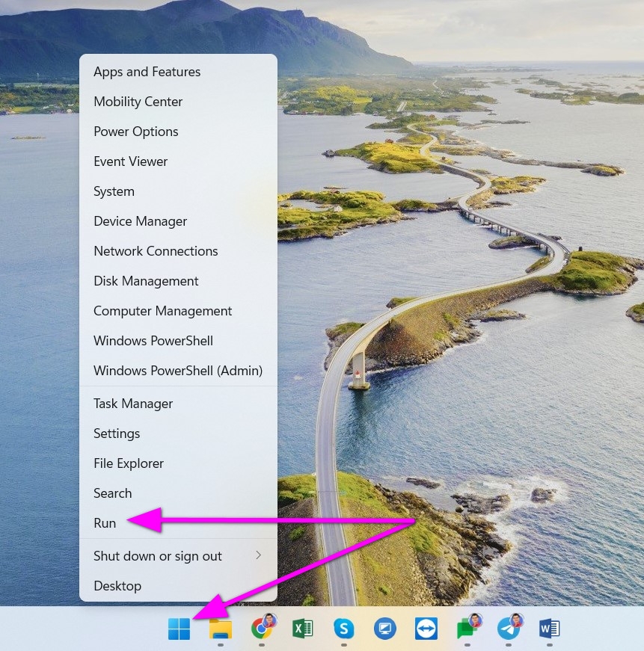Image resolution: width=644 pixels, height=651 pixels.
Task: Launch Telegram from the taskbar
Action: click(x=508, y=629)
